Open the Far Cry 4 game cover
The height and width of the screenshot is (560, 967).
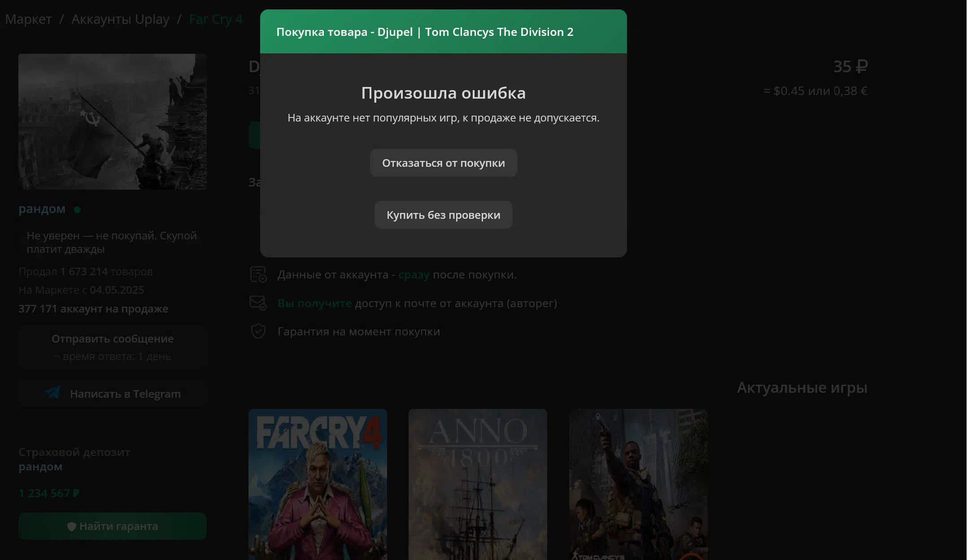318,484
